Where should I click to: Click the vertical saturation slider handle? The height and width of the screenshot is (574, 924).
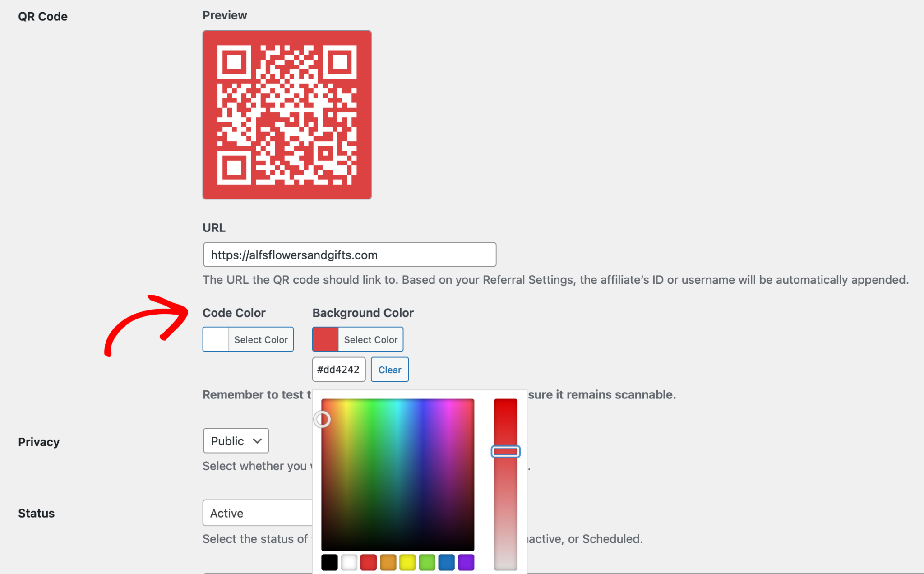(x=505, y=451)
